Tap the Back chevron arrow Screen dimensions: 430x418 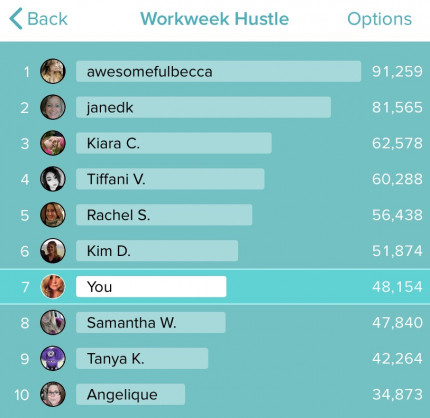(16, 19)
